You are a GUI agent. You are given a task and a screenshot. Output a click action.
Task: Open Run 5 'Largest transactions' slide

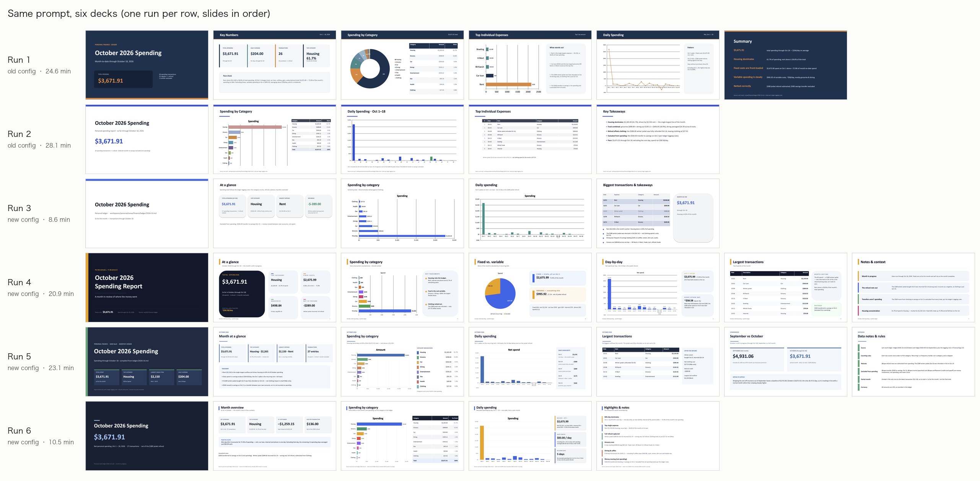coord(658,362)
